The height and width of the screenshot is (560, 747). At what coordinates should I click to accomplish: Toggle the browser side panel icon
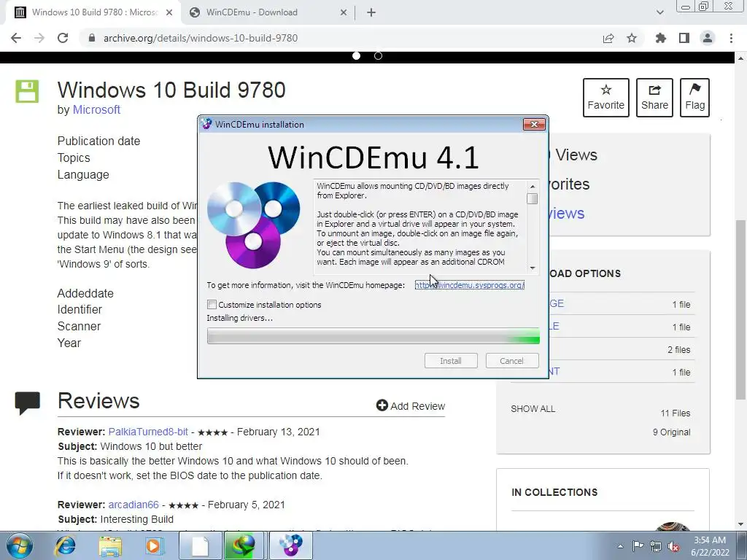(684, 38)
